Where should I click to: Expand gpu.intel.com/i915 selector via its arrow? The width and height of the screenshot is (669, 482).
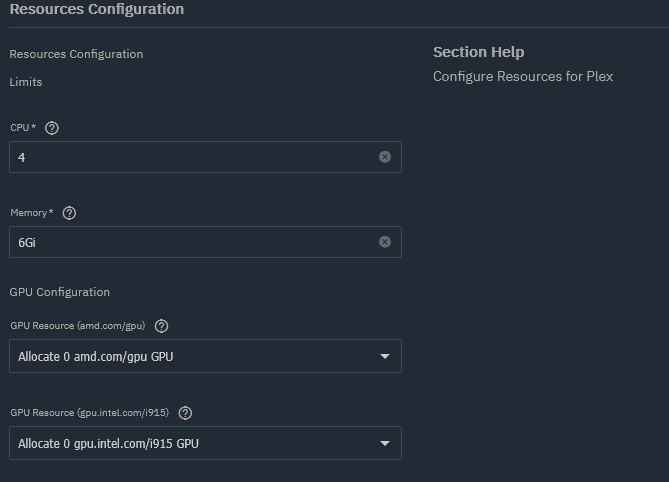coord(385,443)
